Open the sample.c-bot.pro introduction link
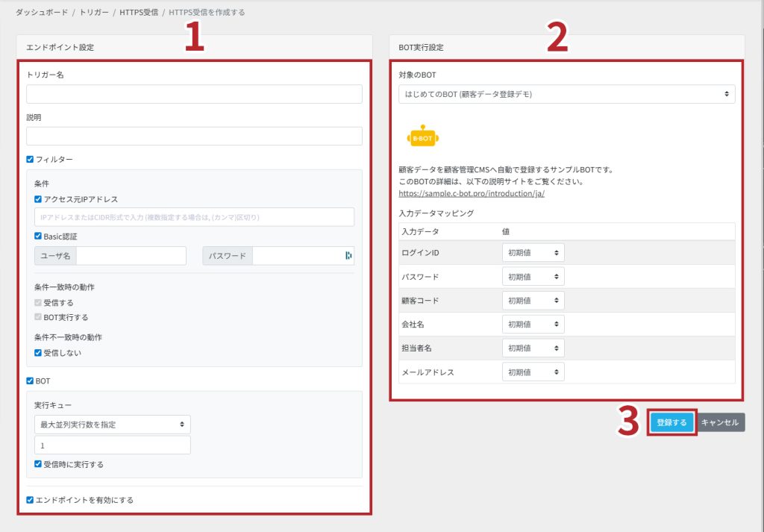Image resolution: width=764 pixels, height=532 pixels. (x=472, y=193)
